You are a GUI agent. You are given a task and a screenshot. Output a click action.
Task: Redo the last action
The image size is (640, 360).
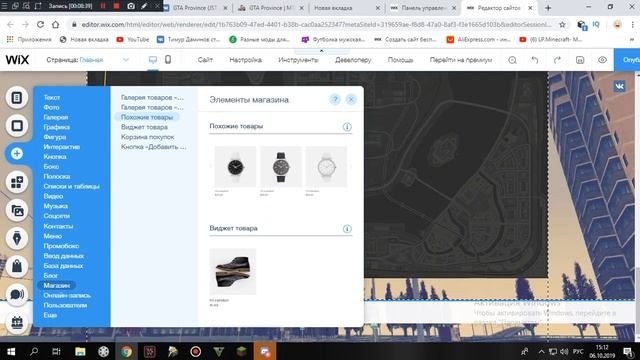click(557, 60)
